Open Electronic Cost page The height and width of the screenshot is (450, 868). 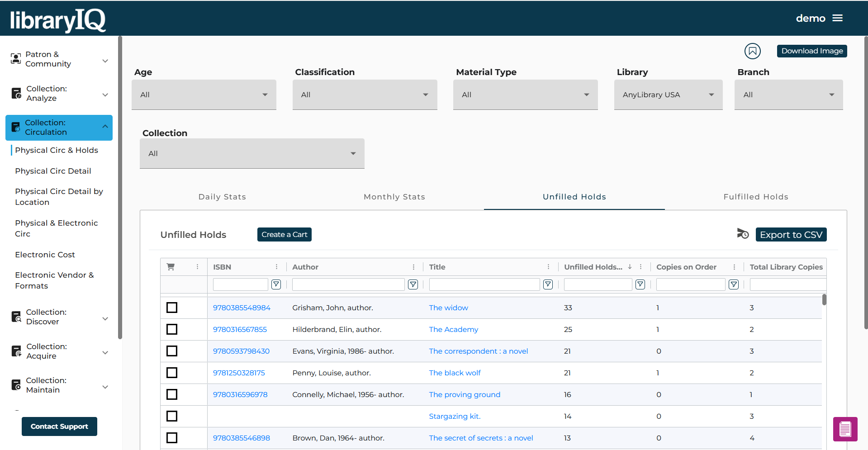pyautogui.click(x=45, y=255)
